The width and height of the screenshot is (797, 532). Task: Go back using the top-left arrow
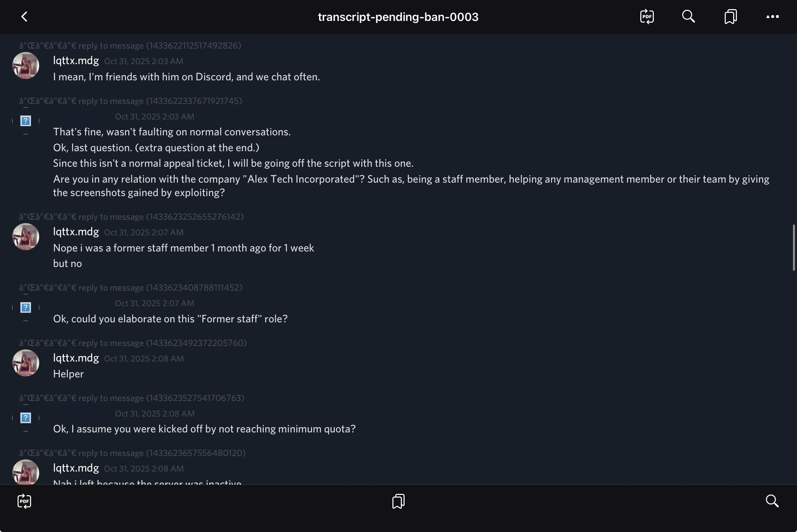click(x=24, y=17)
